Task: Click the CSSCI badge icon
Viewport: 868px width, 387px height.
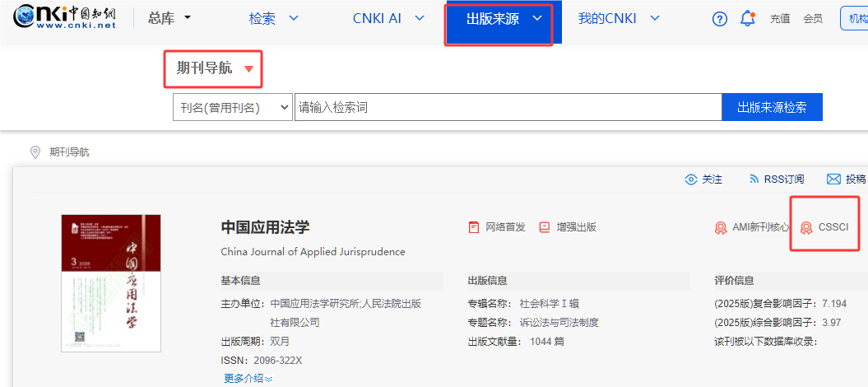Action: pos(806,227)
